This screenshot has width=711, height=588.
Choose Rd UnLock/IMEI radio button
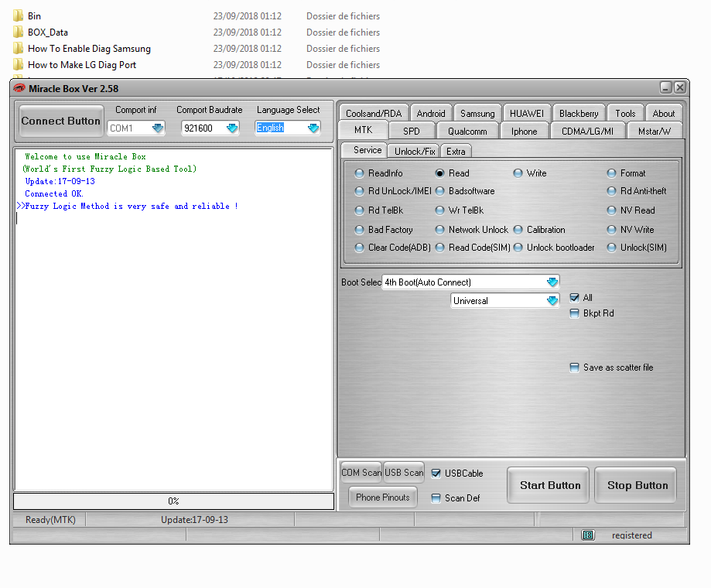point(359,191)
